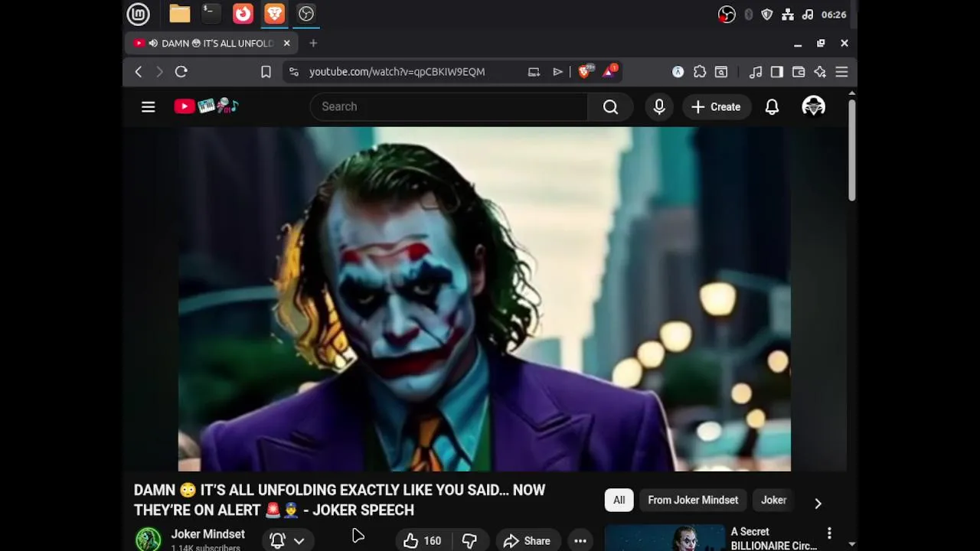
Task: Go to YouTube home via logo
Action: point(207,106)
